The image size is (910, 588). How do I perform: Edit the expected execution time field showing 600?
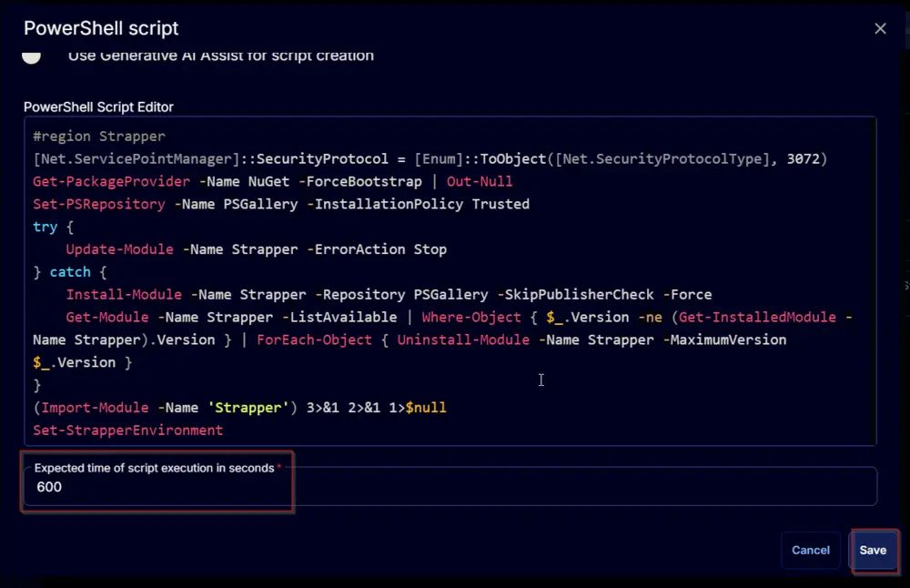click(450, 486)
